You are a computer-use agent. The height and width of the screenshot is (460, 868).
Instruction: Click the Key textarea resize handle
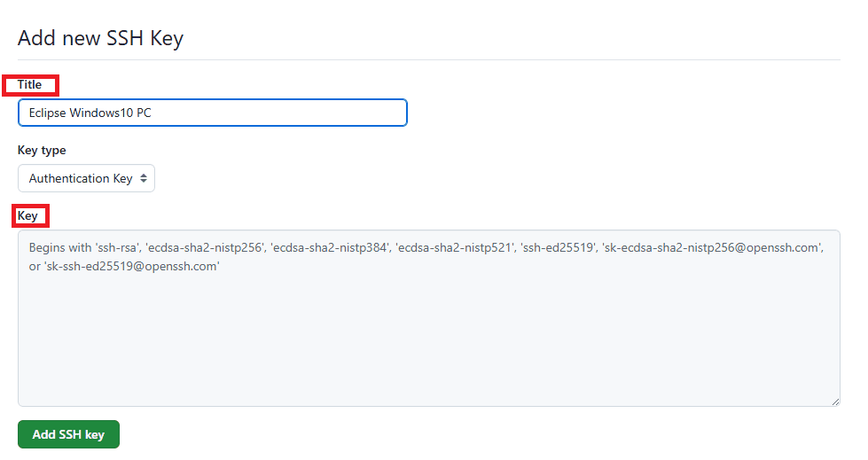click(834, 402)
